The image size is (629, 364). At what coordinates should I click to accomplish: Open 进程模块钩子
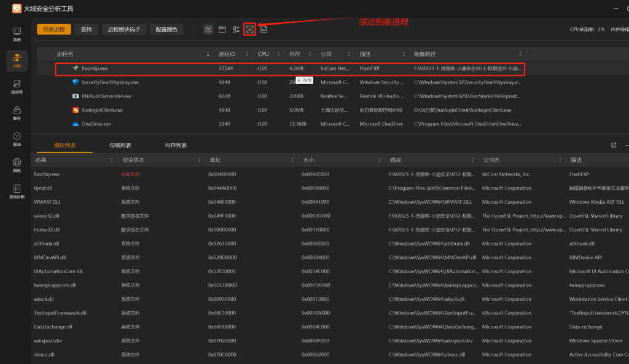pyautogui.click(x=124, y=29)
